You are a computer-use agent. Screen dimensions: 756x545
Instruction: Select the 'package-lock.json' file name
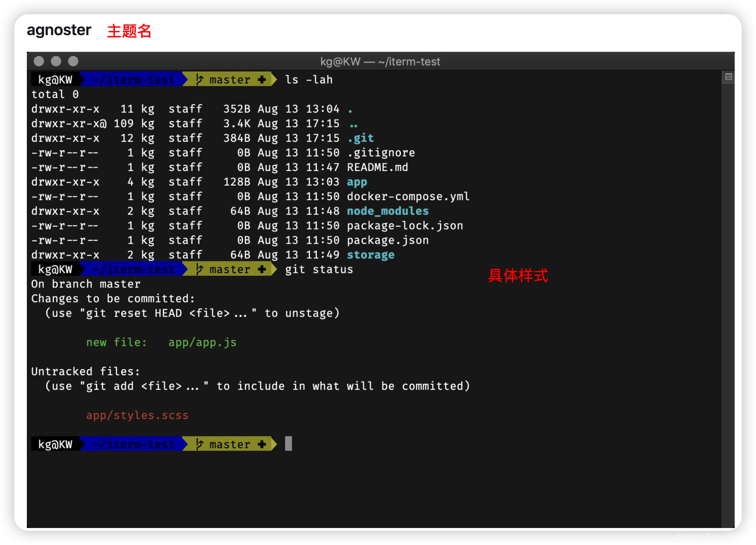point(405,226)
